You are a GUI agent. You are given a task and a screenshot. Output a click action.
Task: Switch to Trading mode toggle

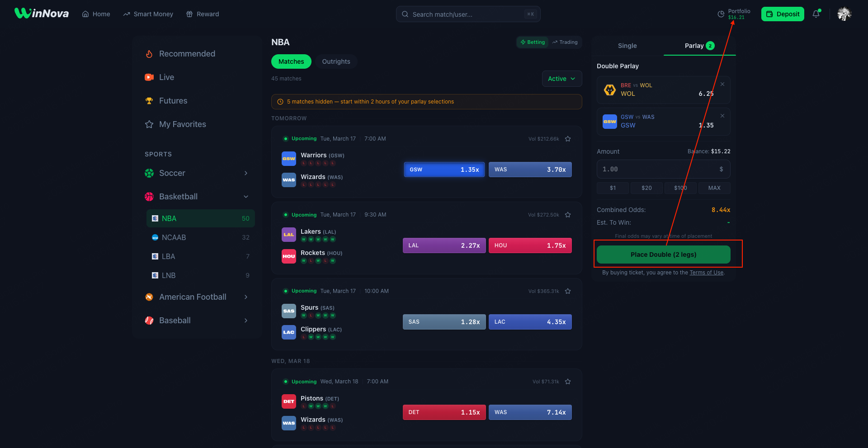565,42
